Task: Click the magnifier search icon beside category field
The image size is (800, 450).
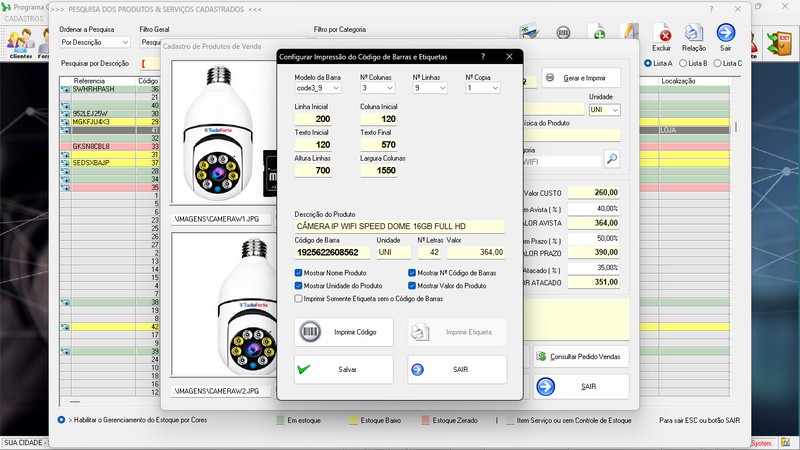Action: point(611,159)
